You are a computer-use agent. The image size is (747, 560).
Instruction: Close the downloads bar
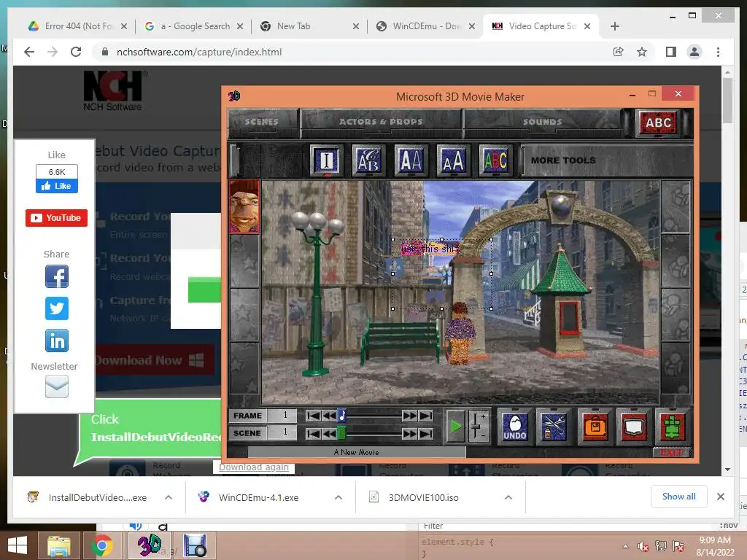click(x=721, y=497)
